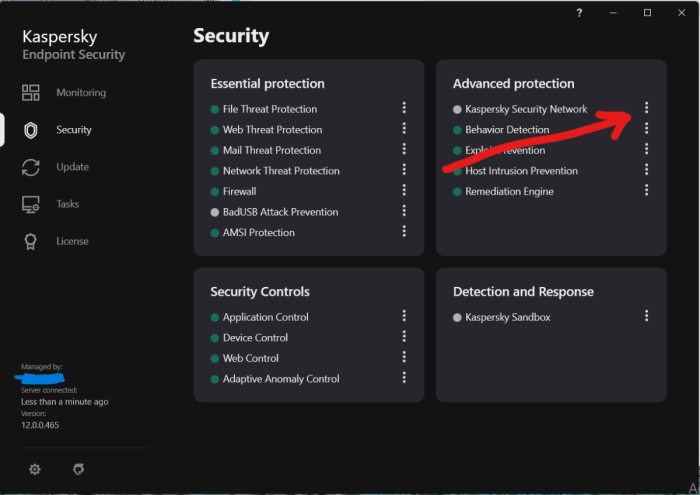Open the File Threat Protection options menu
The height and width of the screenshot is (495, 700).
point(404,109)
